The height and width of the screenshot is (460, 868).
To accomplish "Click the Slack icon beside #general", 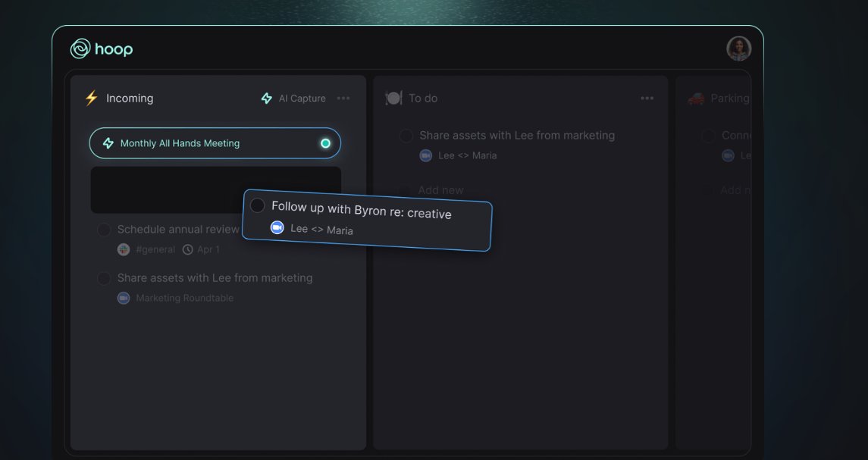I will pos(124,249).
